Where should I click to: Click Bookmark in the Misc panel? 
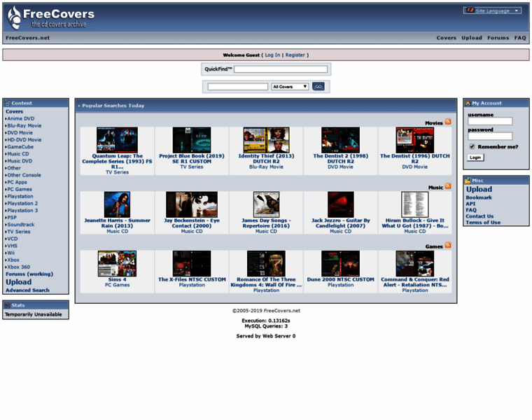tap(478, 197)
